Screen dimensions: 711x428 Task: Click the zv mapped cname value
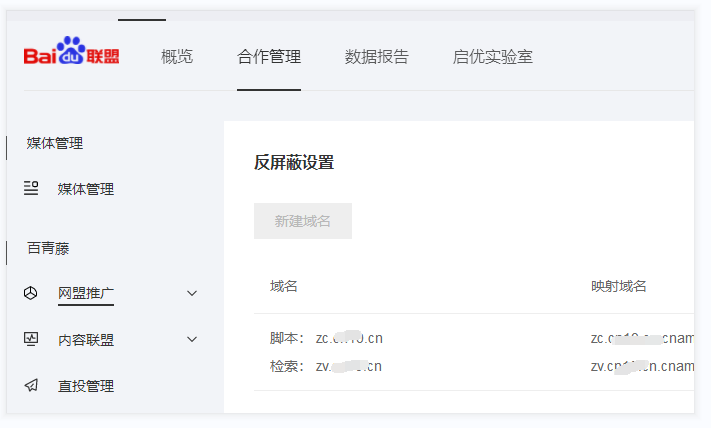tap(642, 366)
